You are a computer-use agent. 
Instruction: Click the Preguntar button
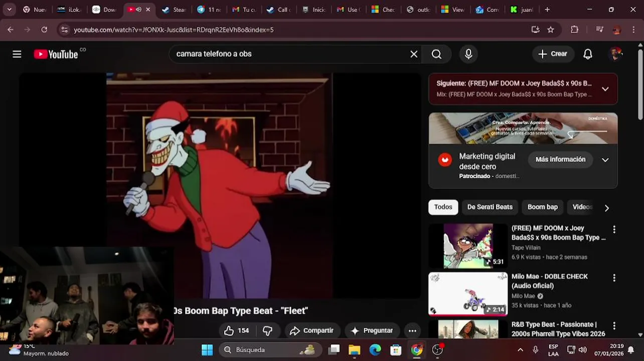click(372, 330)
